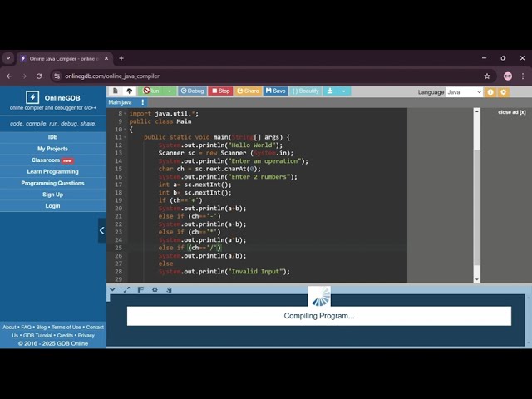Click code line 28 "Invalid Input"
532x399 pixels.
pos(224,272)
